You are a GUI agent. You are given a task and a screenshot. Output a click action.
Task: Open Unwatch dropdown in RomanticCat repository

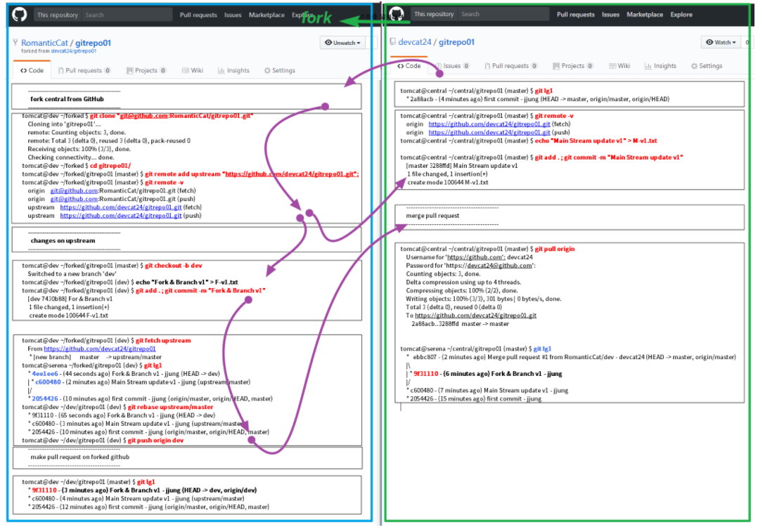(342, 43)
